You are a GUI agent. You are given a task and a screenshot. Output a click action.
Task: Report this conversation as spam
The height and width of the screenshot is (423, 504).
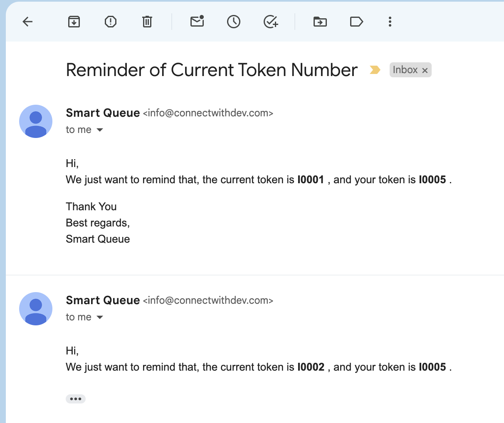[x=111, y=22]
